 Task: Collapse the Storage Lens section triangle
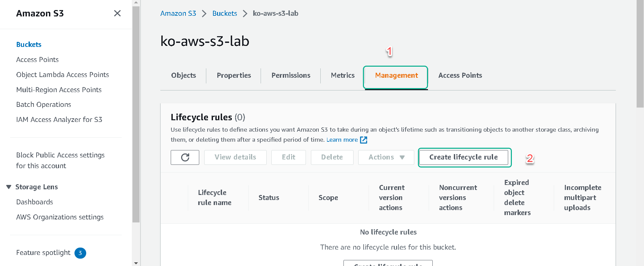point(9,187)
